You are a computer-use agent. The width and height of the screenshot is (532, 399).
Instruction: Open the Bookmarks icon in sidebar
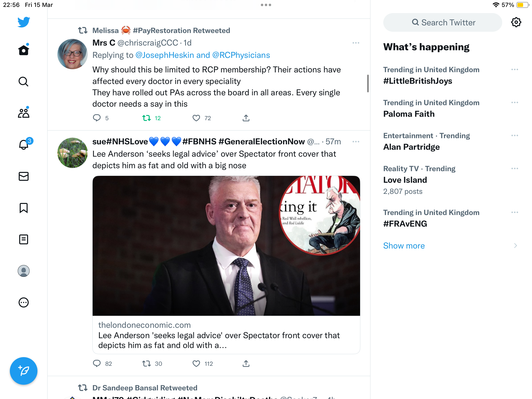tap(24, 208)
